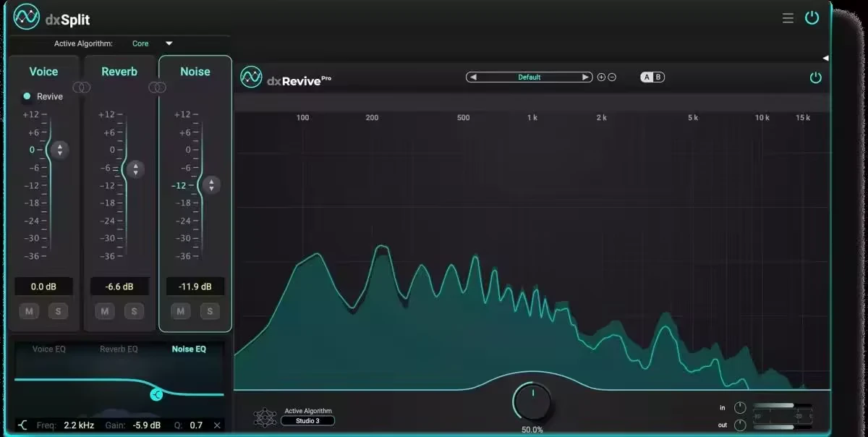The width and height of the screenshot is (868, 437).
Task: Click the dxSplit logo icon
Action: click(x=27, y=17)
